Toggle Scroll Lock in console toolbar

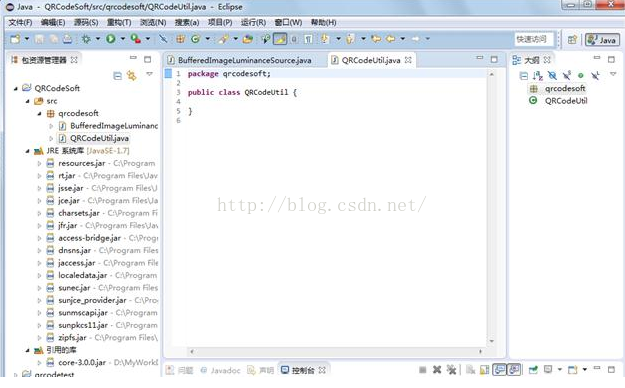[x=484, y=370]
